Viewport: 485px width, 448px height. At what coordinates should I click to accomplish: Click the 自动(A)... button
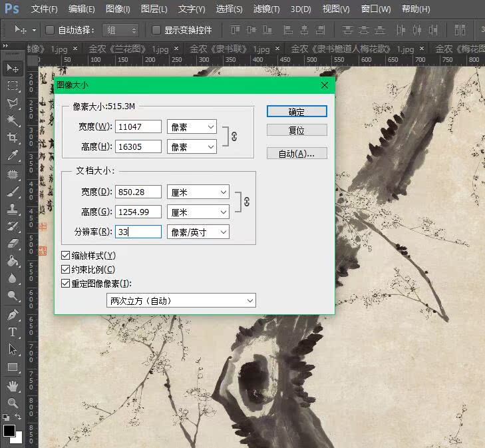(x=297, y=153)
